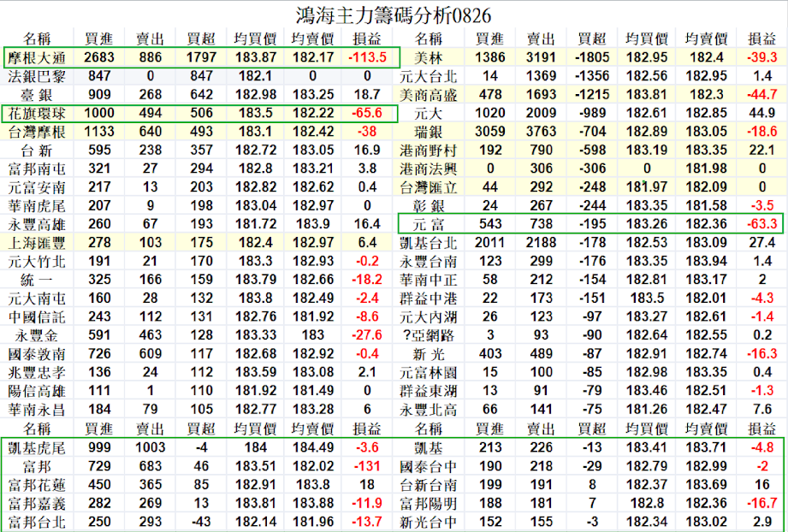Click the 元富安南 broker name

tap(37, 188)
